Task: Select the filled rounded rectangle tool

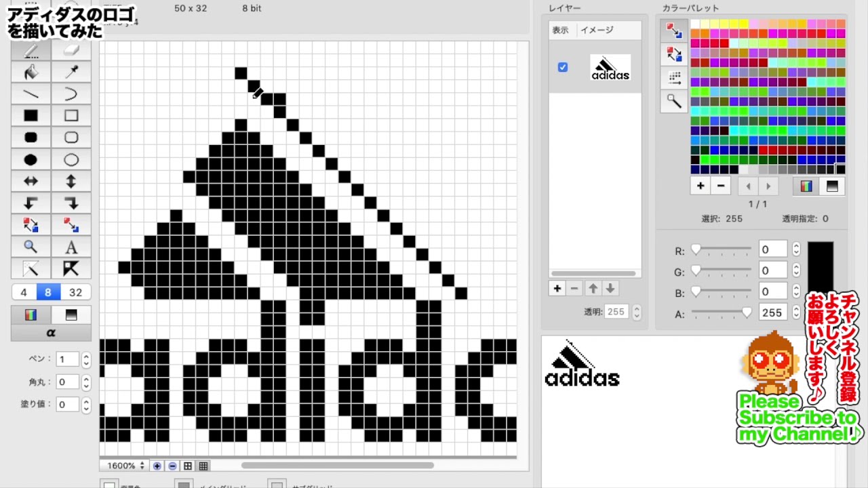Action: [x=31, y=138]
